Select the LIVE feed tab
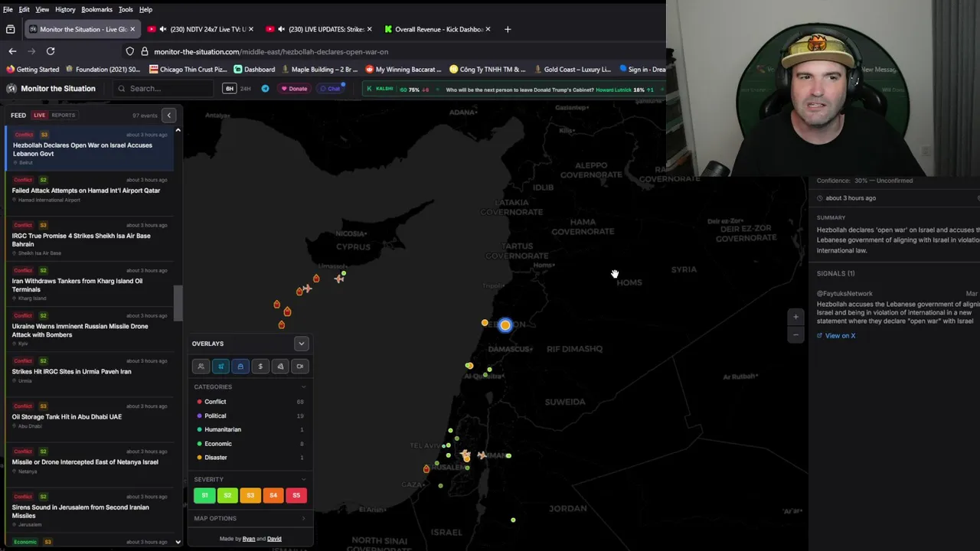 coord(39,116)
